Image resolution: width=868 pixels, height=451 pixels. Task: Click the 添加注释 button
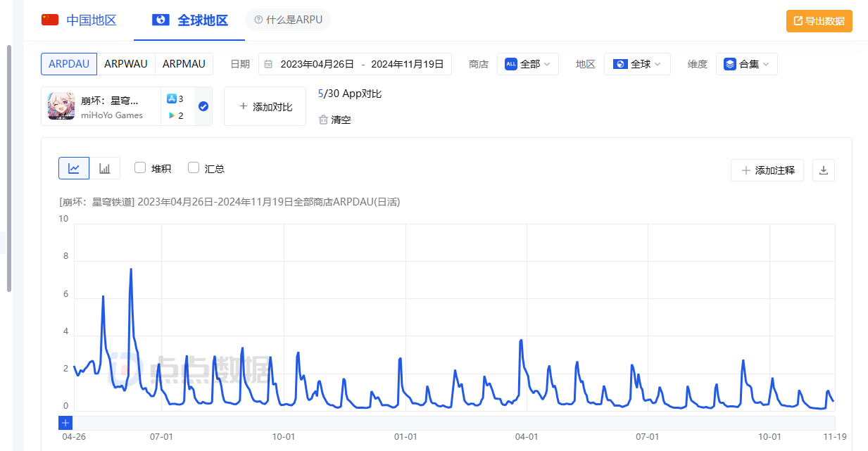767,170
